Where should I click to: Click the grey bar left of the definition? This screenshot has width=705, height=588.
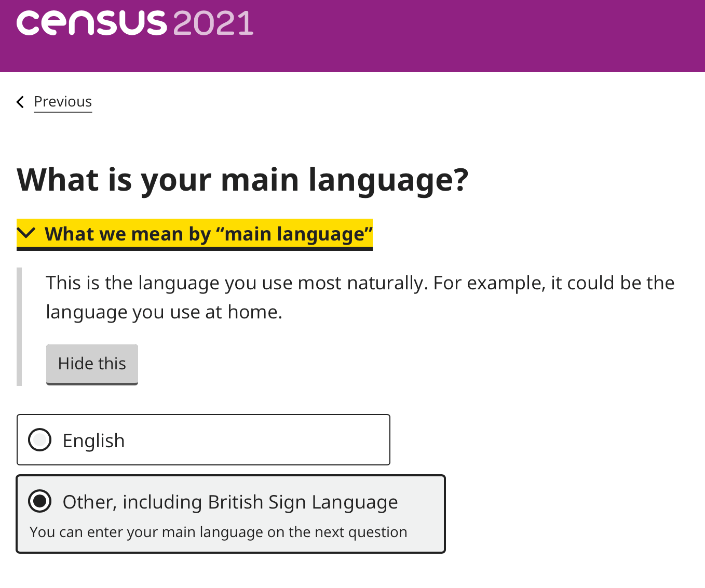[x=19, y=326]
